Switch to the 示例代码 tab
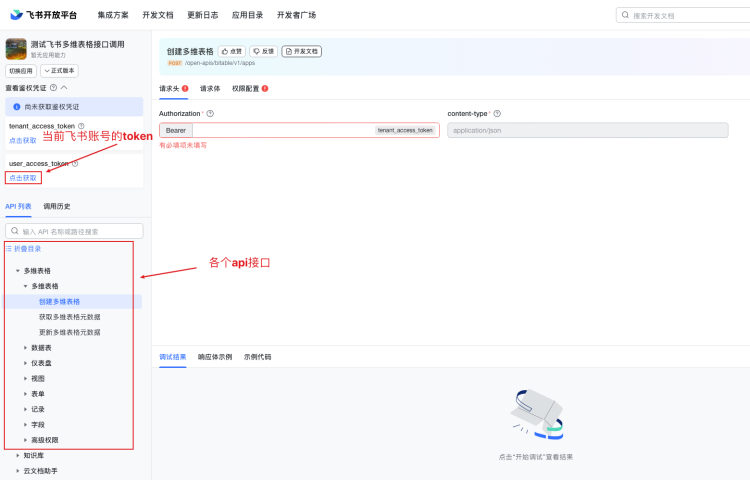Viewport: 750px width, 480px height. (x=257, y=357)
